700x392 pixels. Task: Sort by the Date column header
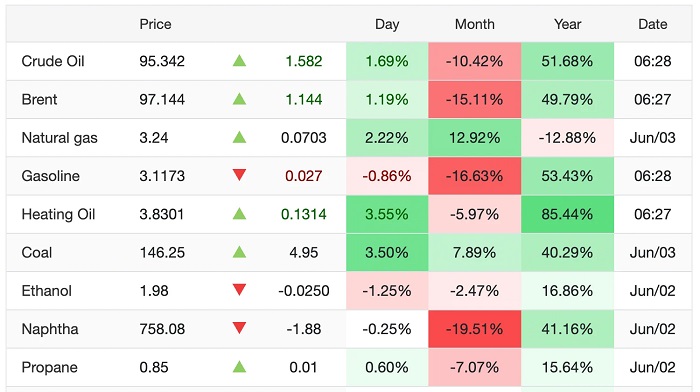tap(653, 24)
